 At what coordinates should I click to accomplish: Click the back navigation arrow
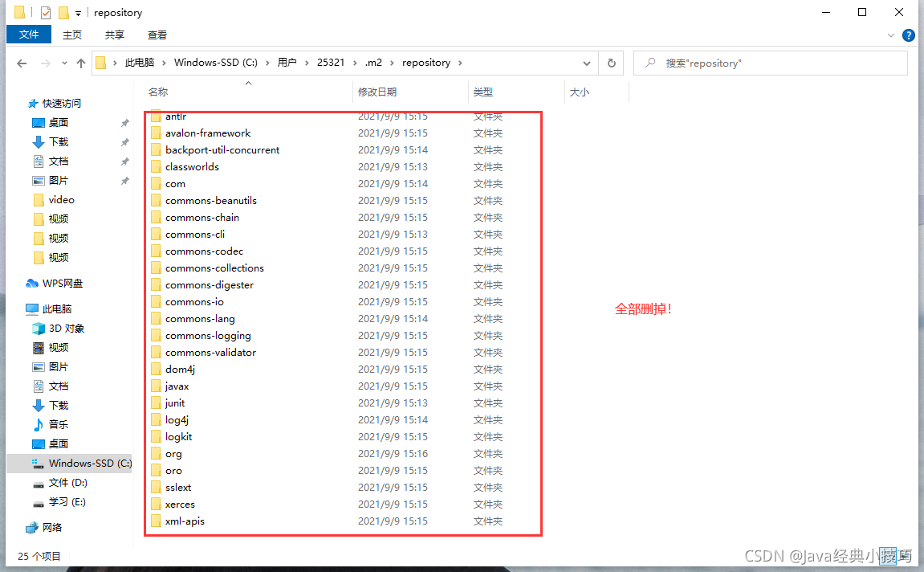(x=22, y=63)
